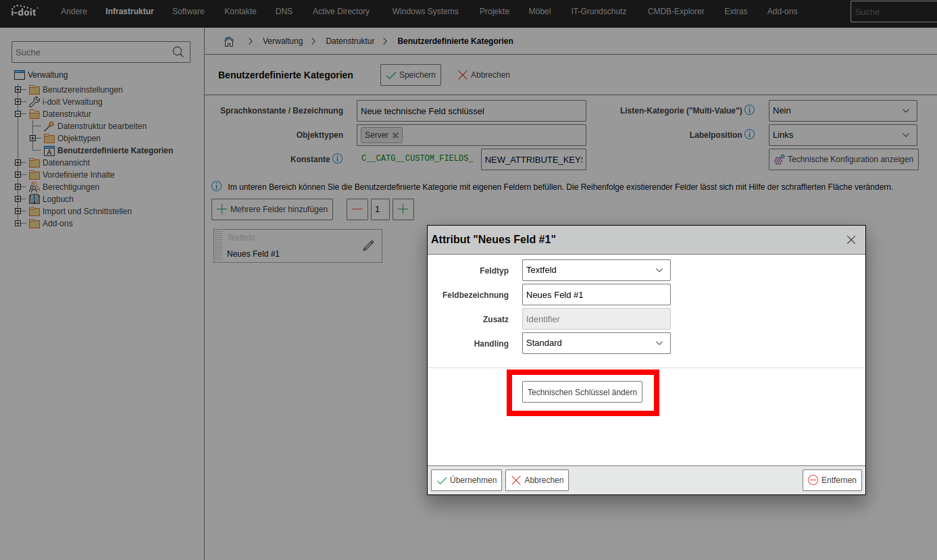Click the Berechtigungen tree icon
937x560 pixels.
(x=34, y=187)
